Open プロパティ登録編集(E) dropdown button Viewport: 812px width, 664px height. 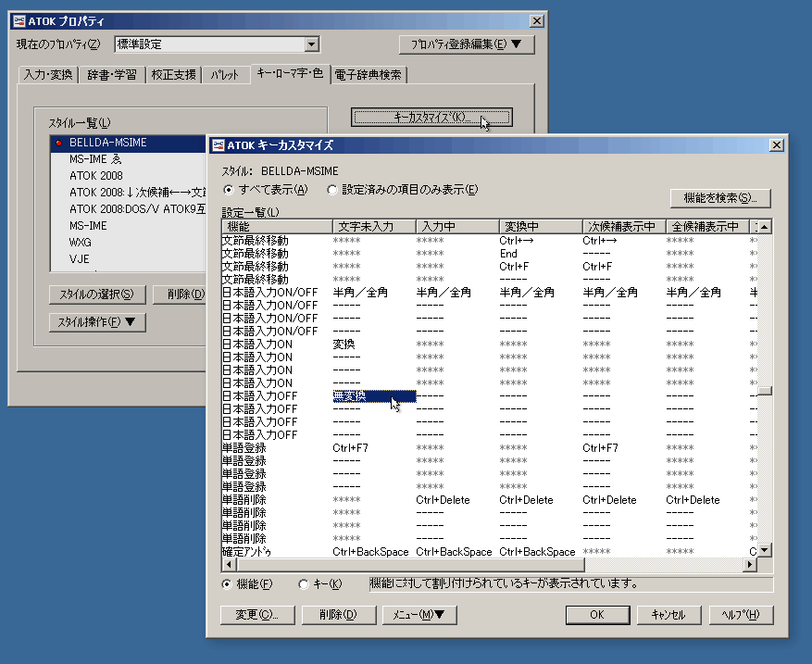467,44
